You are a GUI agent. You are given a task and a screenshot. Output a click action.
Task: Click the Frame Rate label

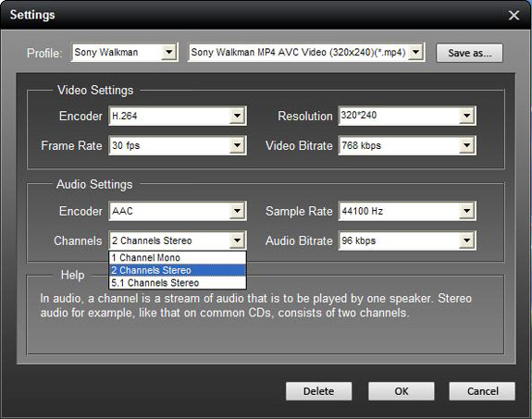[x=71, y=145]
